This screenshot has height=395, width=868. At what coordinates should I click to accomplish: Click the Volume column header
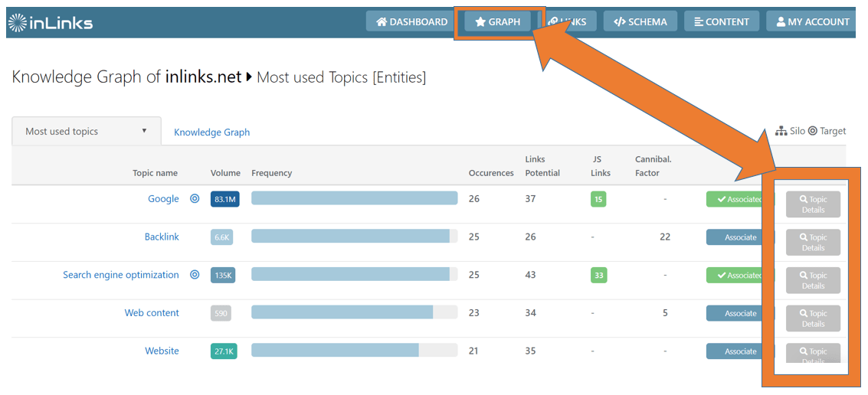(x=225, y=173)
